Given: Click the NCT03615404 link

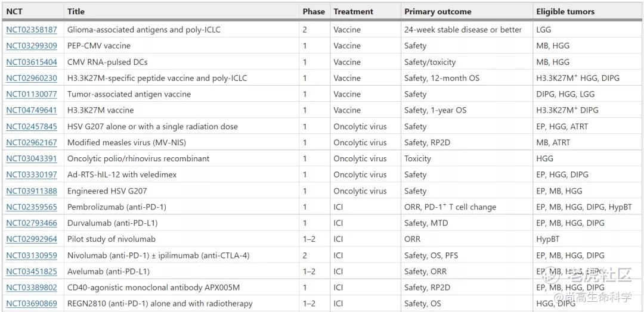Looking at the screenshot, I should 32,62.
